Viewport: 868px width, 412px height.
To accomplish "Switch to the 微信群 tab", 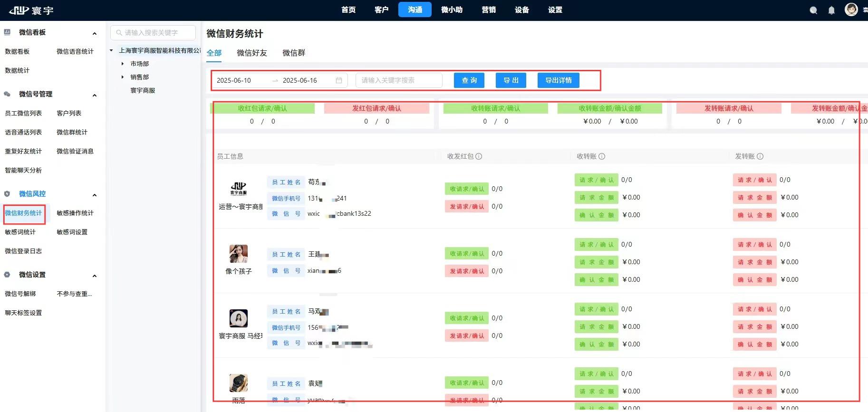I will (294, 53).
